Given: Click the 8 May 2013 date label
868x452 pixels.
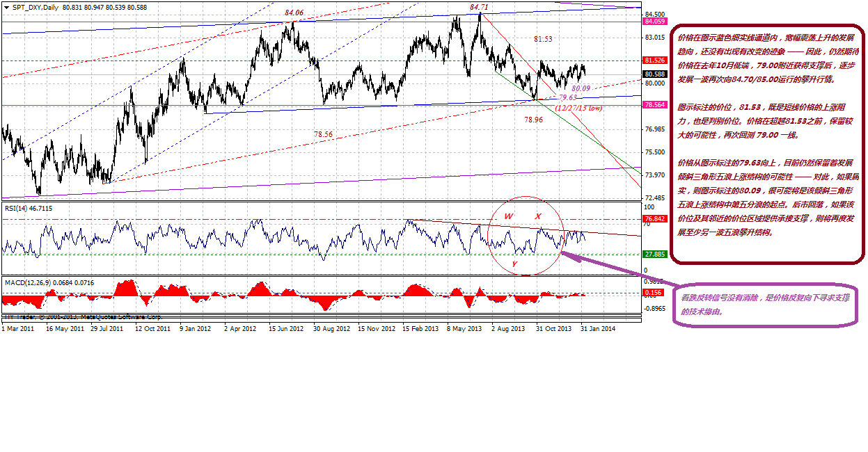Looking at the screenshot, I should point(464,328).
